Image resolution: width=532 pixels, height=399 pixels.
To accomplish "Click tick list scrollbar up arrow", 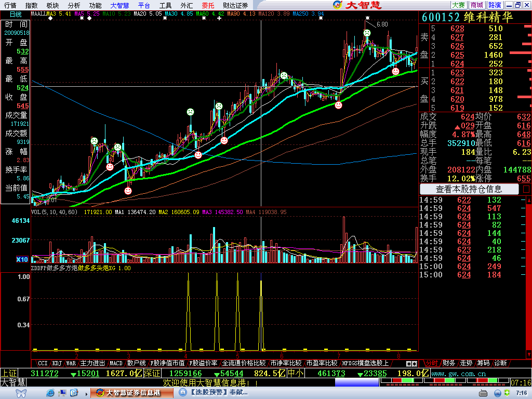I will [x=528, y=200].
